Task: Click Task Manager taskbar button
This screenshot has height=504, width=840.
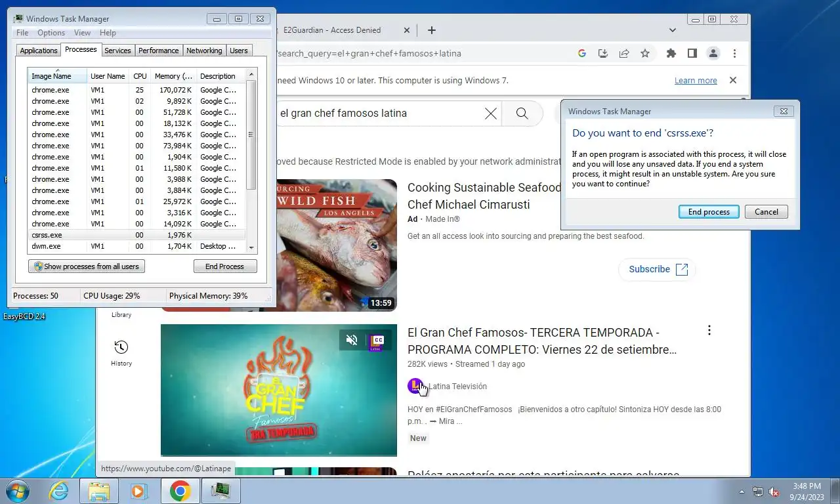Action: point(220,491)
